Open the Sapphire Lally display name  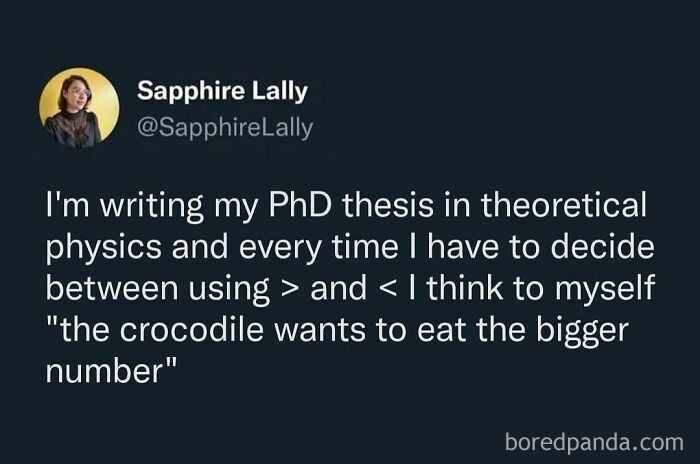(x=222, y=91)
